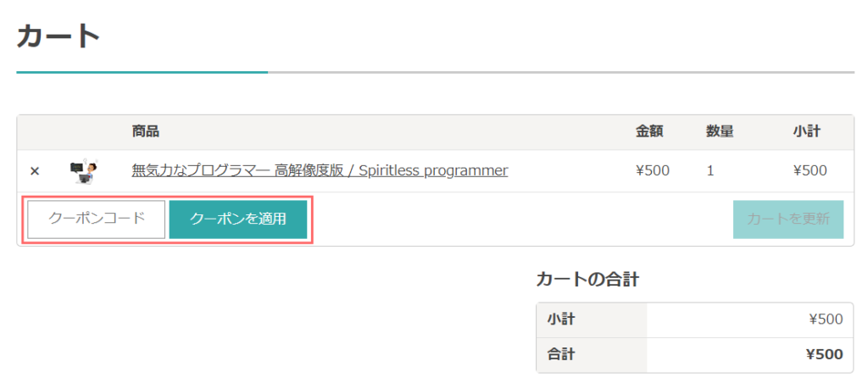Screen dimensions: 868x389
Task: Click the teal underline below the title
Action: coord(142,72)
